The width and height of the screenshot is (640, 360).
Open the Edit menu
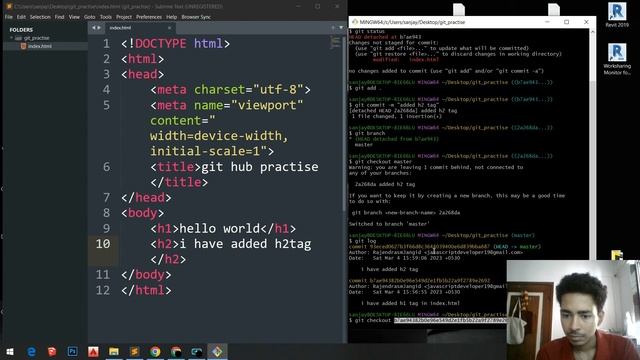click(21, 17)
